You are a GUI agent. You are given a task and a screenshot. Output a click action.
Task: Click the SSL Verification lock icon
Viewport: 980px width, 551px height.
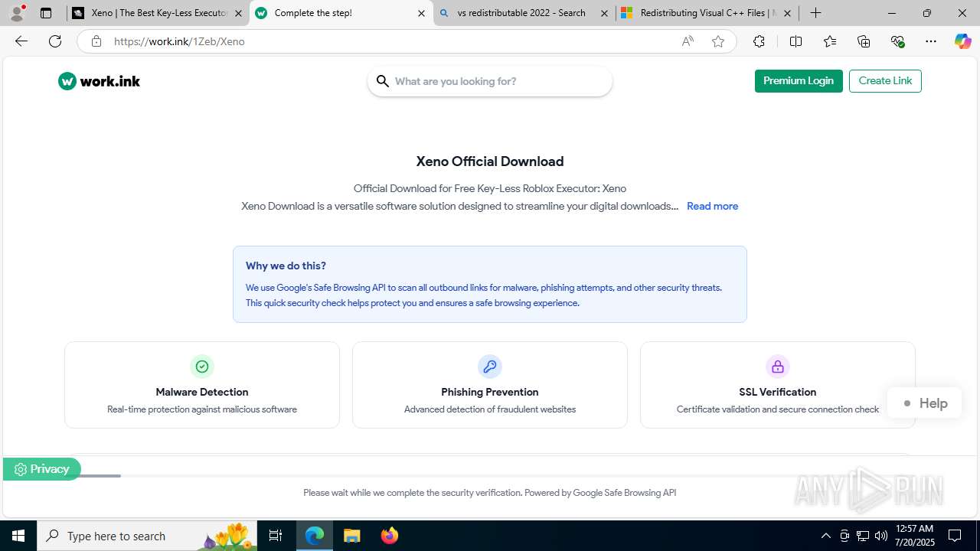click(x=778, y=367)
